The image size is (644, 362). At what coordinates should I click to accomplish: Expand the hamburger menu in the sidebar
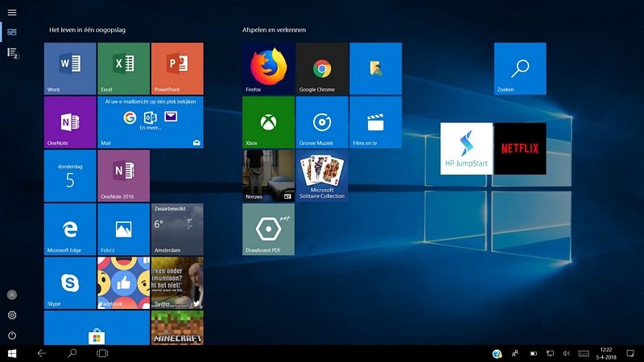coord(12,12)
